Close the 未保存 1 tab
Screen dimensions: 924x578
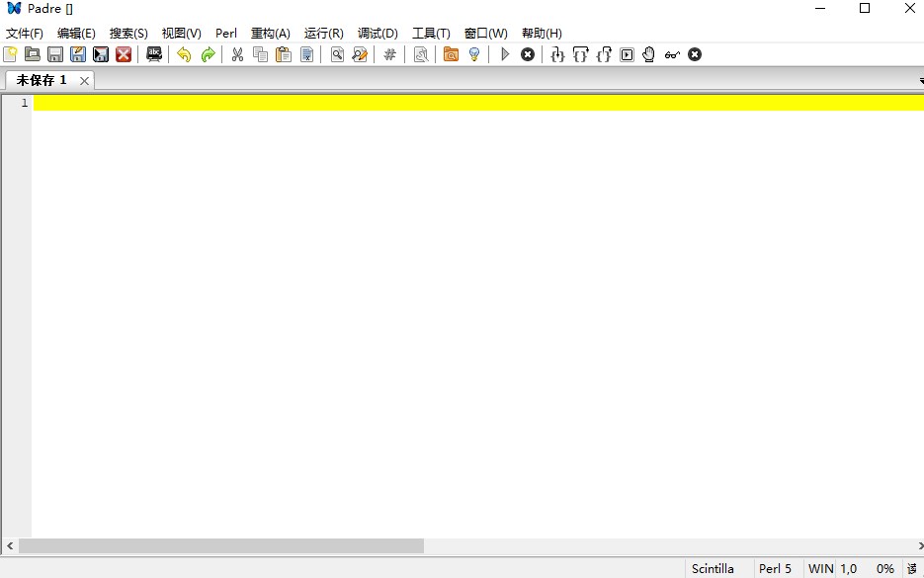84,81
